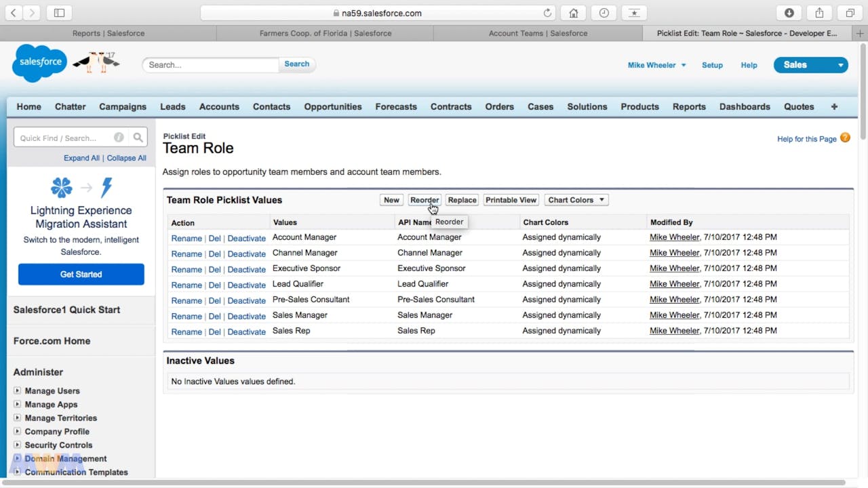868x488 pixels.
Task: Rename the Lead Qualifier value
Action: point(186,285)
